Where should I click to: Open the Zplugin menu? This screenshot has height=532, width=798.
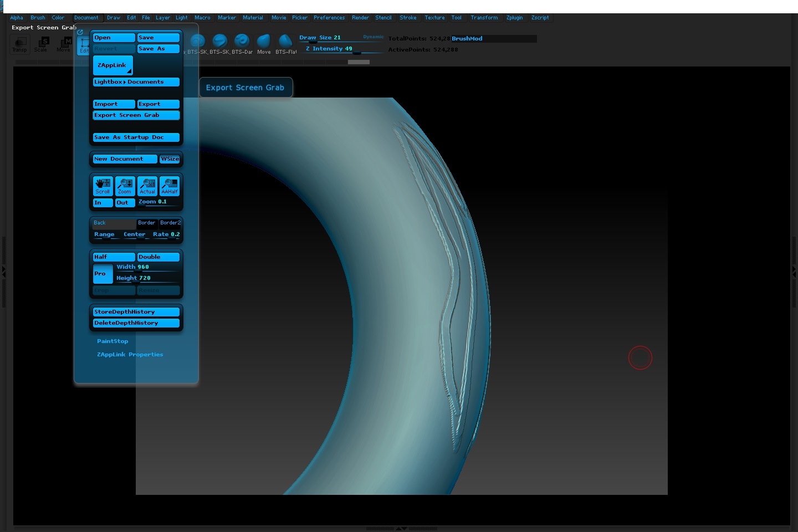coord(515,18)
